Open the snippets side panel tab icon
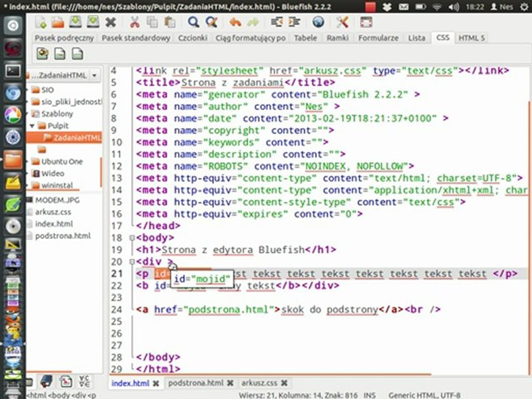The width and height of the screenshot is (532, 399). pos(66,382)
